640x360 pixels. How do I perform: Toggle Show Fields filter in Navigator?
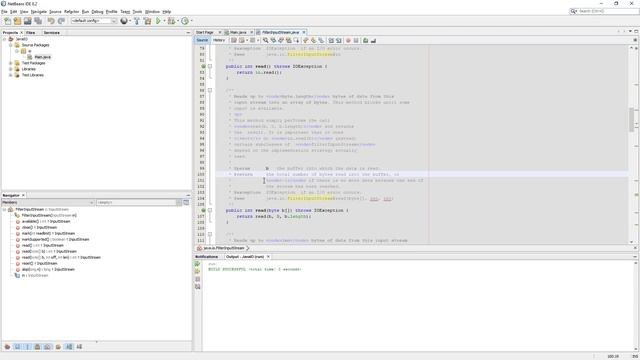[17, 347]
